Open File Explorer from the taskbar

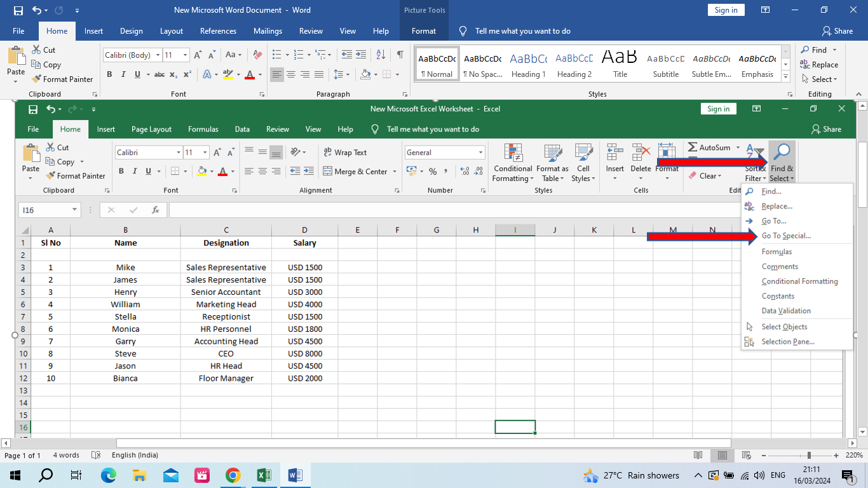(140, 475)
